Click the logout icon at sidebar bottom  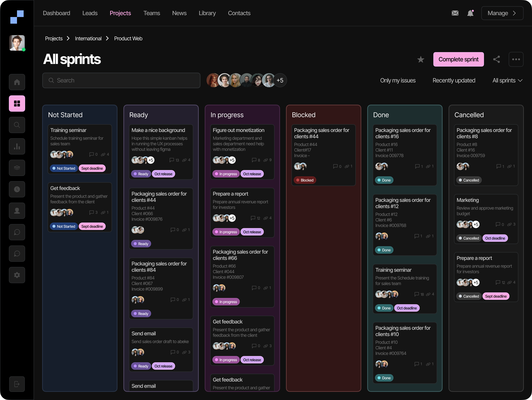[17, 384]
